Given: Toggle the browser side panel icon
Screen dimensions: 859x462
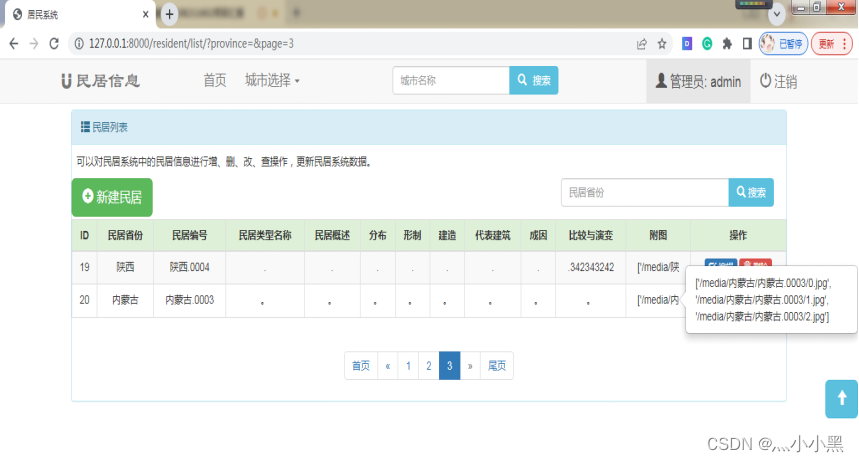Looking at the screenshot, I should point(747,44).
